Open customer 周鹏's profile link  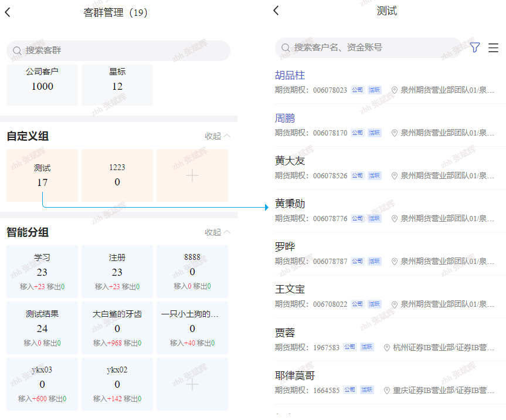tap(284, 118)
